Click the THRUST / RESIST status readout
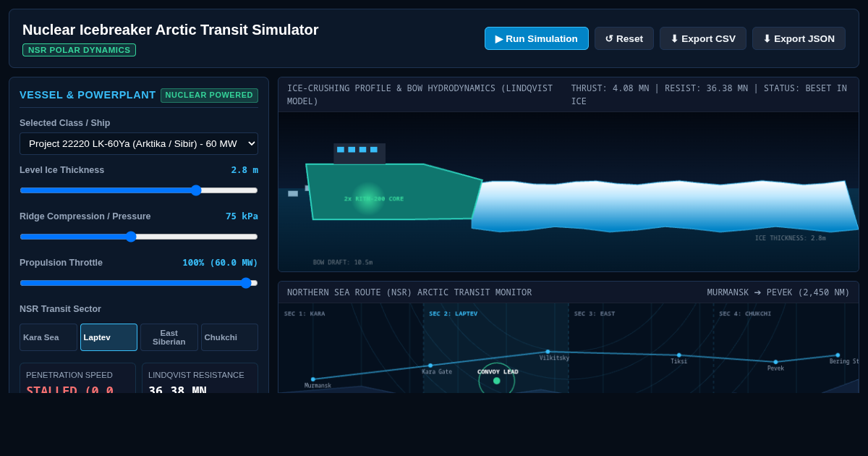Image resolution: width=868 pixels, height=456 pixels. (710, 95)
